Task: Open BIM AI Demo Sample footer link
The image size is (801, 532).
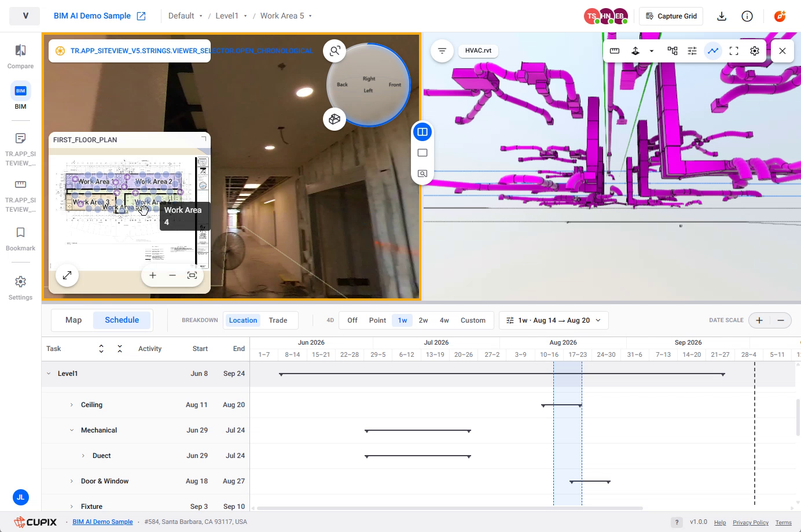Action: (x=102, y=522)
